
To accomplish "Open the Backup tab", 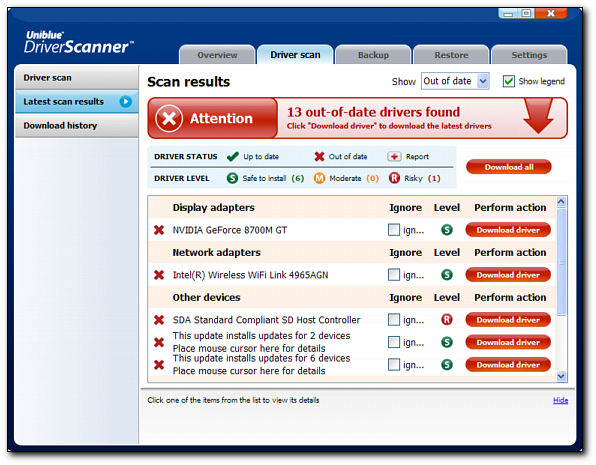I will pyautogui.click(x=373, y=55).
